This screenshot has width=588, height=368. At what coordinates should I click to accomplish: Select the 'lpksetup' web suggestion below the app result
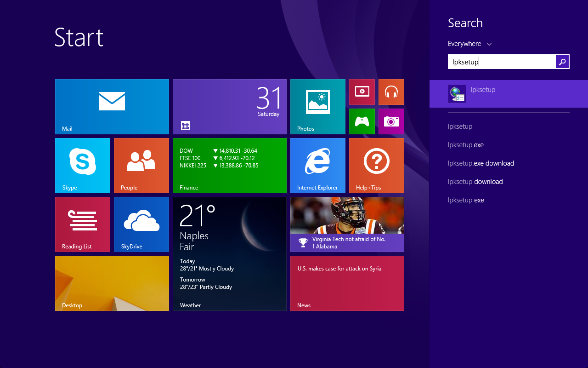tap(460, 126)
